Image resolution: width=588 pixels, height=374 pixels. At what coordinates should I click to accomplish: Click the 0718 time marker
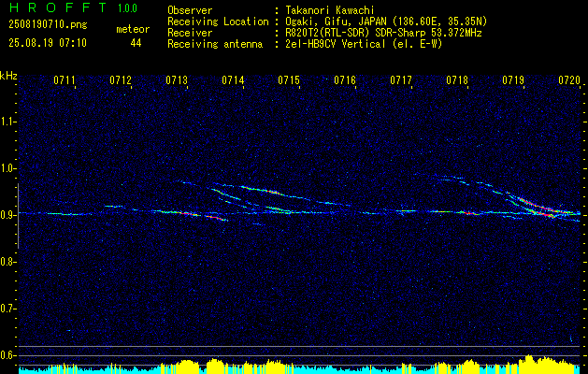click(x=457, y=80)
